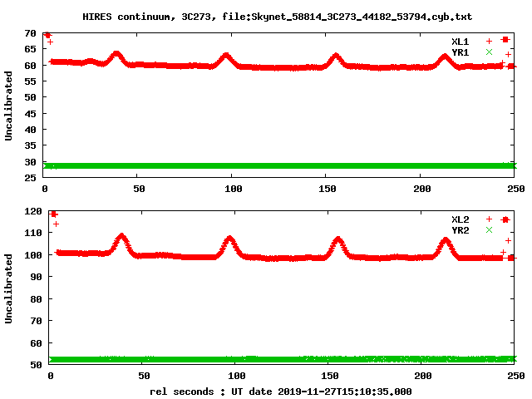This screenshot has width=532, height=399.
Task: Click the red plus marker beside XL1
Action: pos(489,42)
